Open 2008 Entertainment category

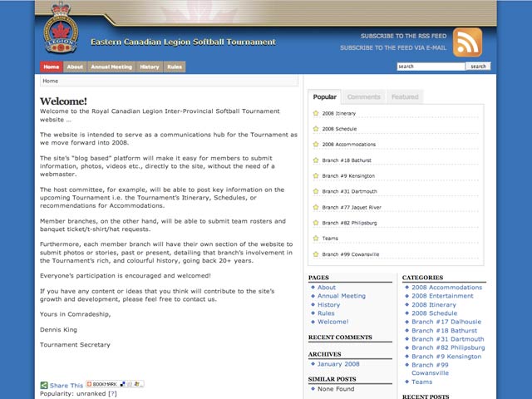(x=442, y=296)
